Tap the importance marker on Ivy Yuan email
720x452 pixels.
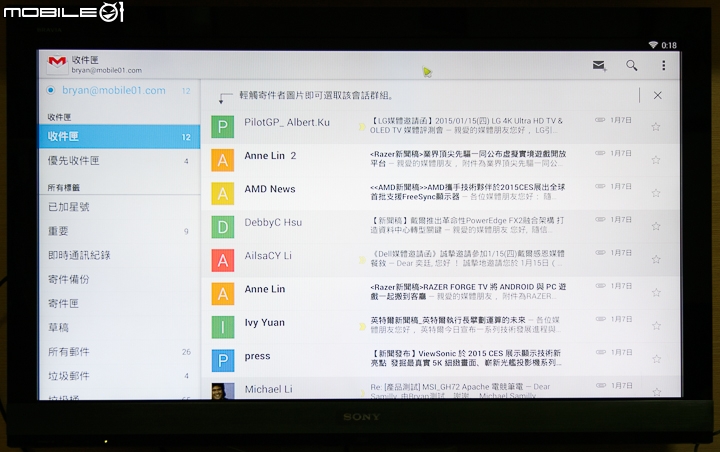point(362,327)
